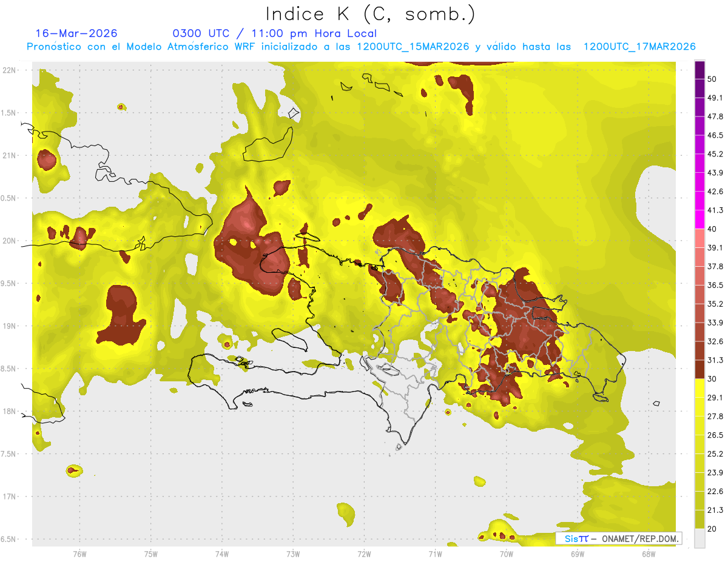Click the '72W' longitude axis label
Image resolution: width=728 pixels, height=562 pixels.
[x=365, y=554]
